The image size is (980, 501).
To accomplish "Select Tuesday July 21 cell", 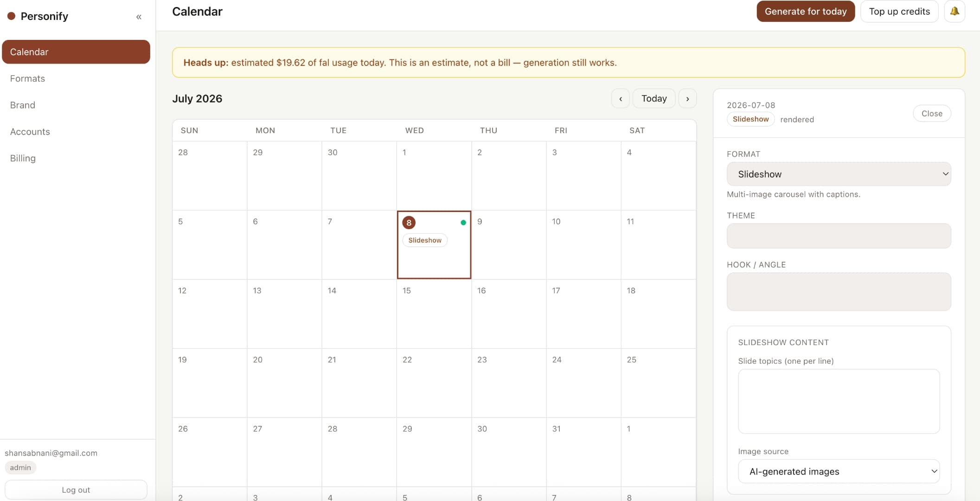I will point(359,383).
